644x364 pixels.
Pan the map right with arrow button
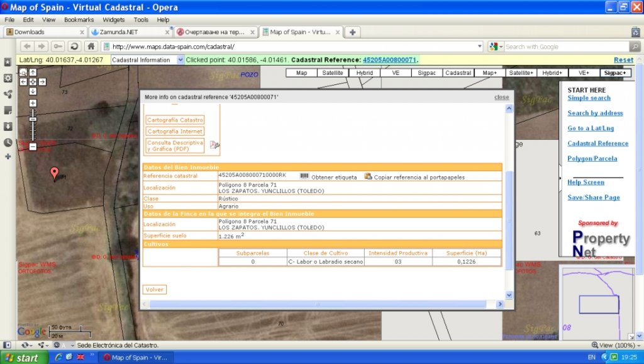point(42,82)
